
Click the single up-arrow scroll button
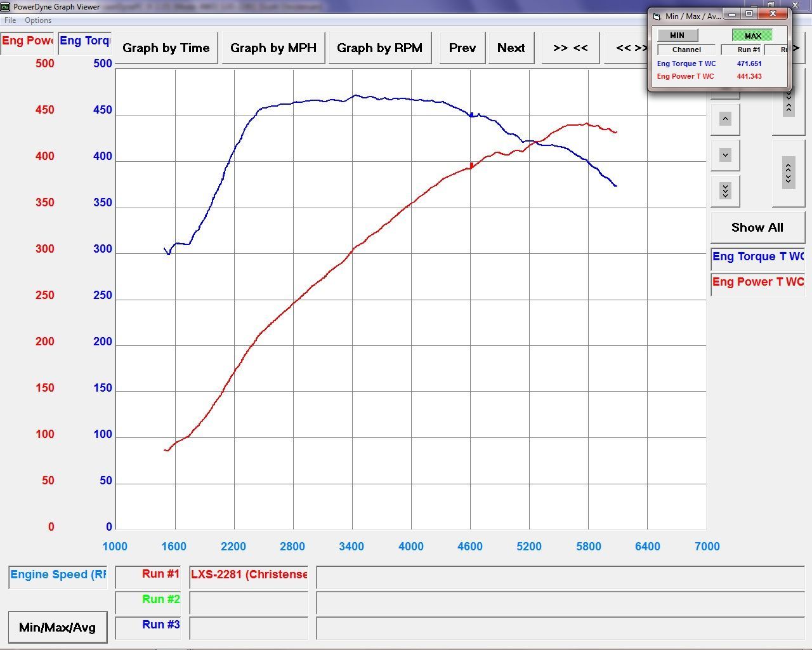coord(725,119)
